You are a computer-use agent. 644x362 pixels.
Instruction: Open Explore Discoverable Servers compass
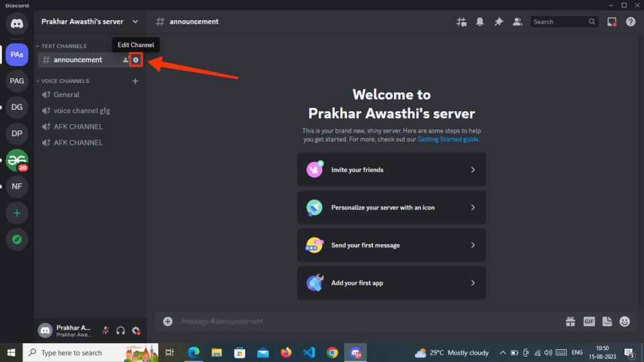pyautogui.click(x=17, y=239)
